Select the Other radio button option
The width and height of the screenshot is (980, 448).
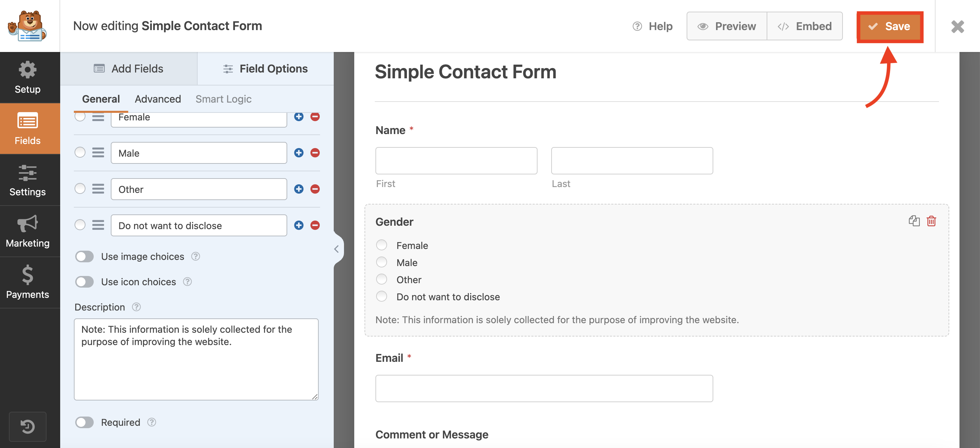click(x=382, y=279)
